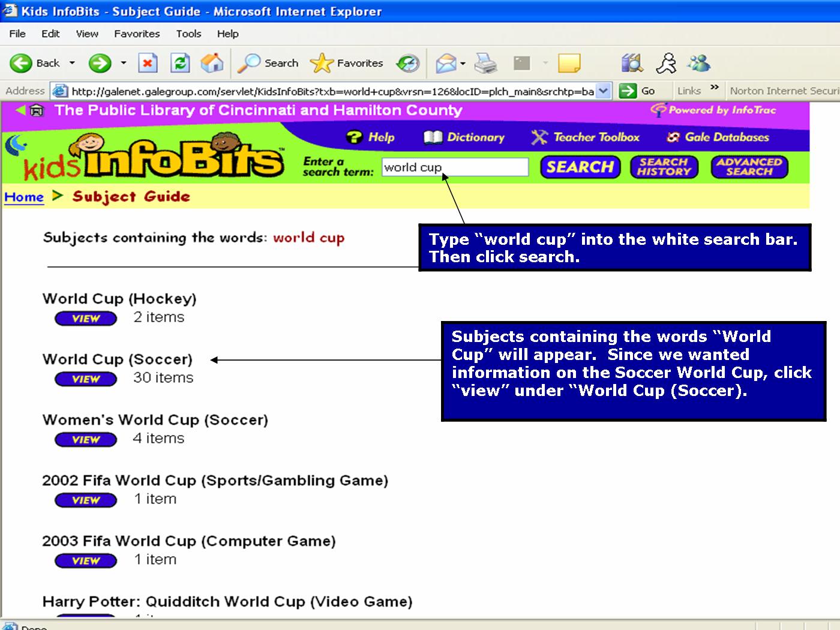Open the Teacher Toolbox link
The image size is (840, 630).
pyautogui.click(x=586, y=137)
